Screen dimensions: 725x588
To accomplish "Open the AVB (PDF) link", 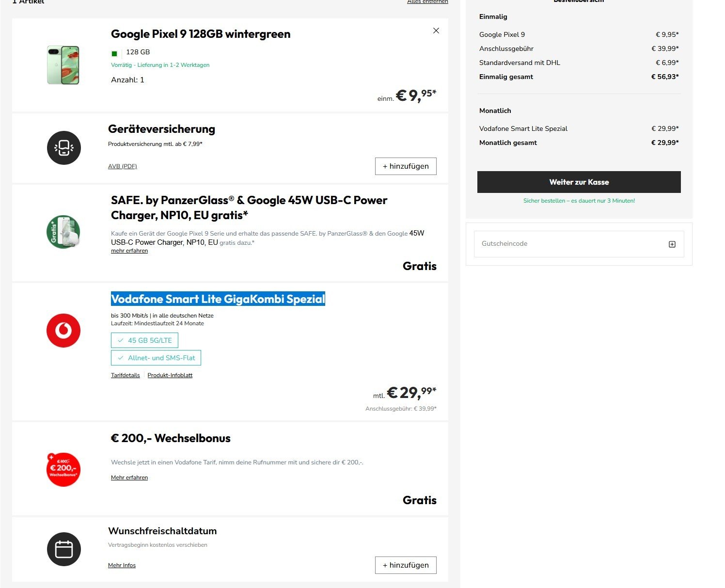I will point(123,166).
